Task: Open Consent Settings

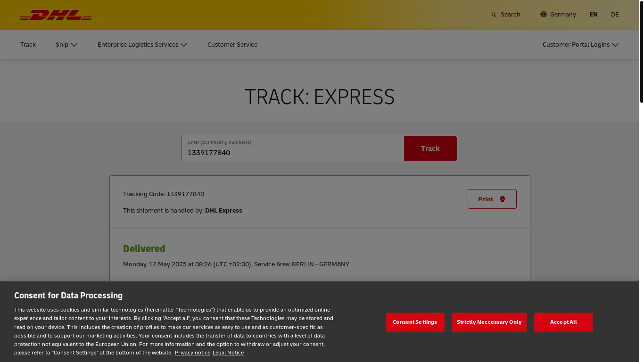Action: (415, 322)
